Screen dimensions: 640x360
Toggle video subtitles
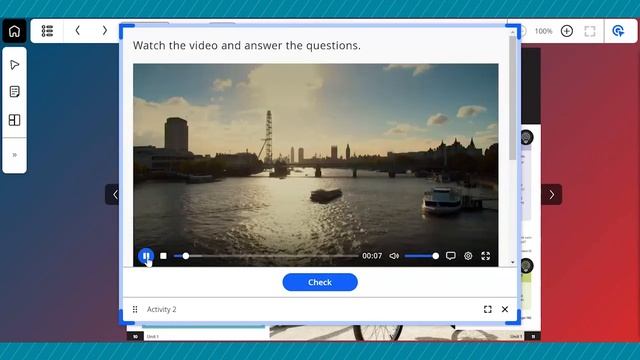click(x=451, y=256)
